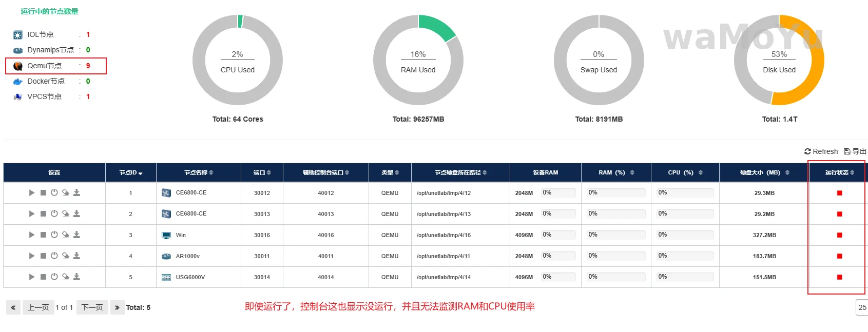
Task: Click the Qemu节点 icon in the node list
Action: point(18,66)
